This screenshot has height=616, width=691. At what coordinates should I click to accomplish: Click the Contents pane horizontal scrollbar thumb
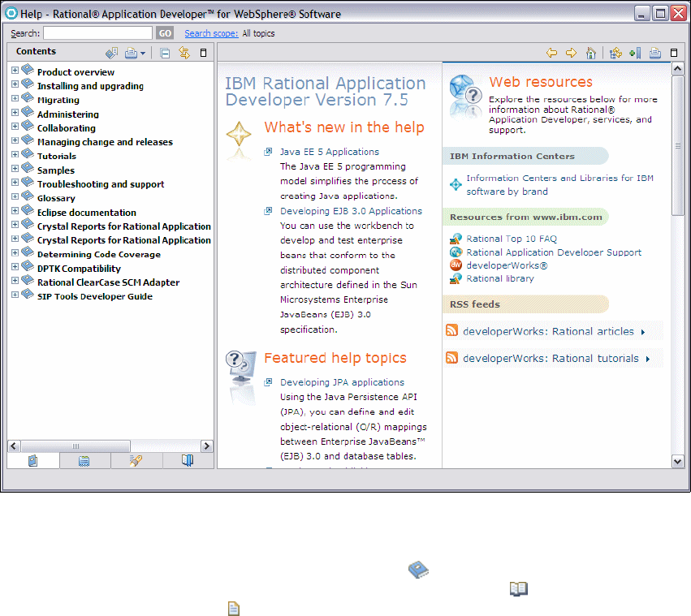[76, 446]
